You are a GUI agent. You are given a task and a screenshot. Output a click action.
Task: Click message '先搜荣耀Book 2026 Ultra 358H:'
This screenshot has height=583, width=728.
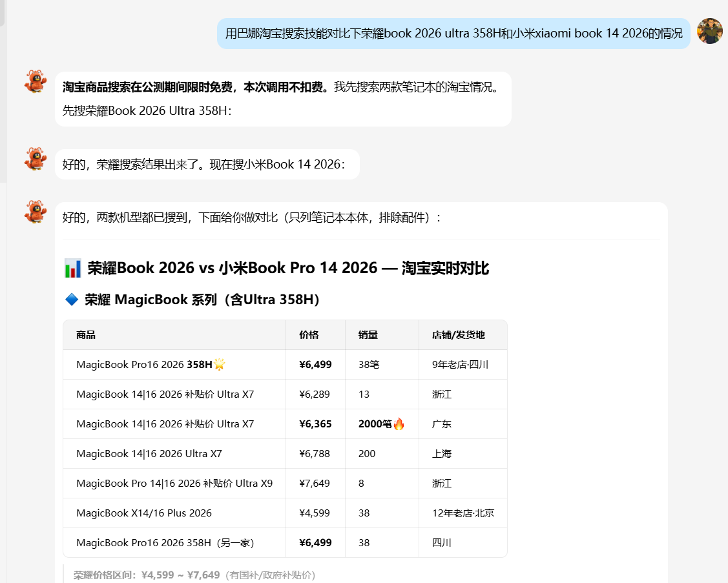point(147,110)
